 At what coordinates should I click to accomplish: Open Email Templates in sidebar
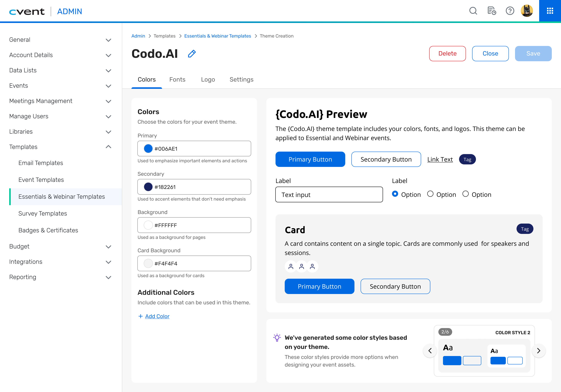[41, 163]
